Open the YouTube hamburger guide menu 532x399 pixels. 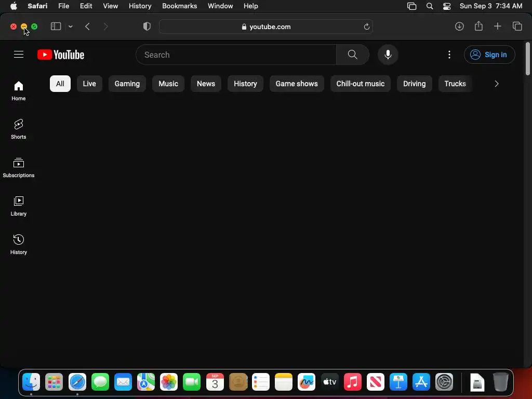[19, 54]
